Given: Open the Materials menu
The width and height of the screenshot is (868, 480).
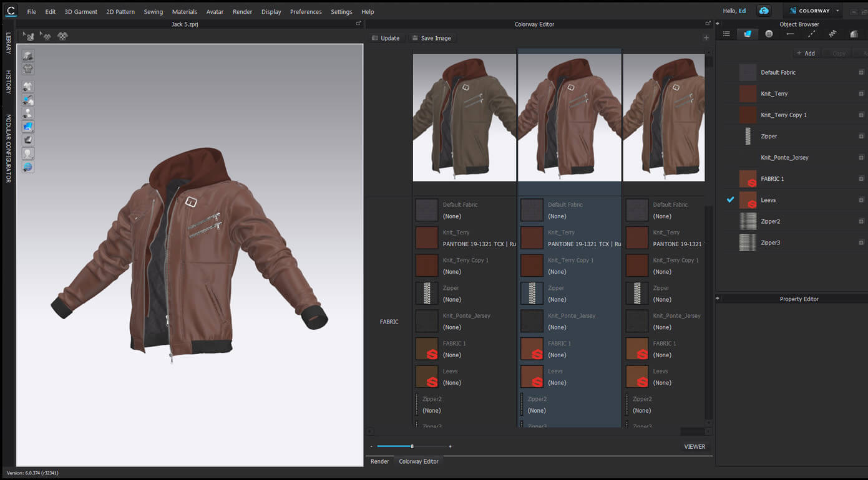Looking at the screenshot, I should pos(185,12).
